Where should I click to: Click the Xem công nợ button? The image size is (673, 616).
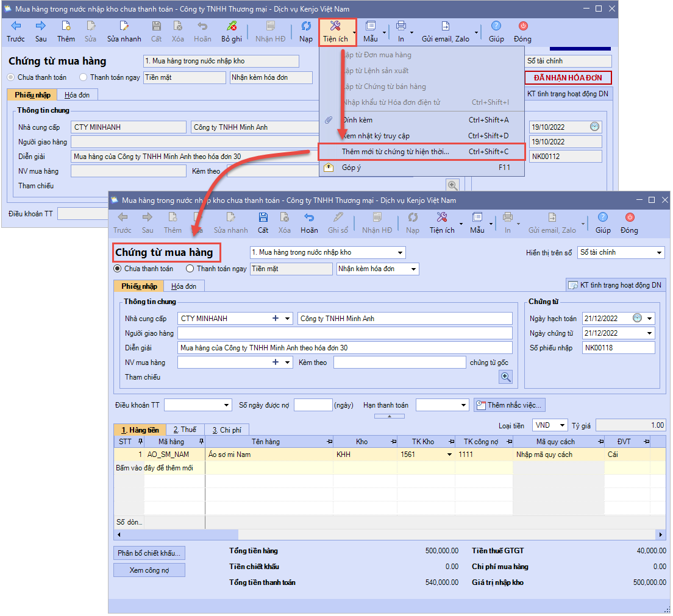point(149,570)
